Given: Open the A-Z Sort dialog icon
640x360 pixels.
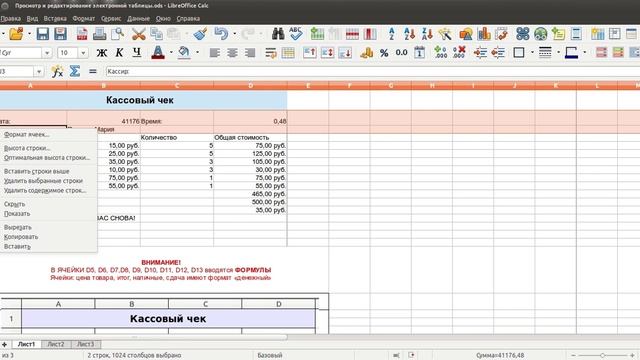Looking at the screenshot, I should click(391, 33).
